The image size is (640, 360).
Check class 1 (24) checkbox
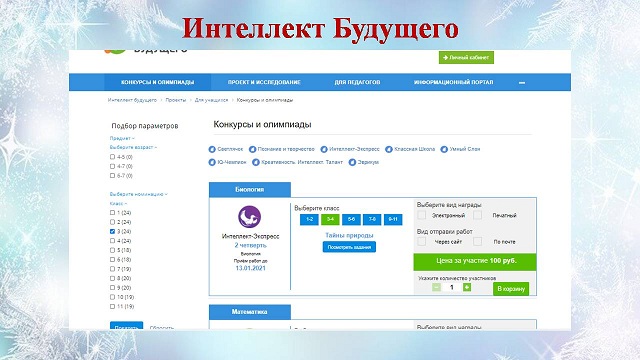(x=112, y=213)
